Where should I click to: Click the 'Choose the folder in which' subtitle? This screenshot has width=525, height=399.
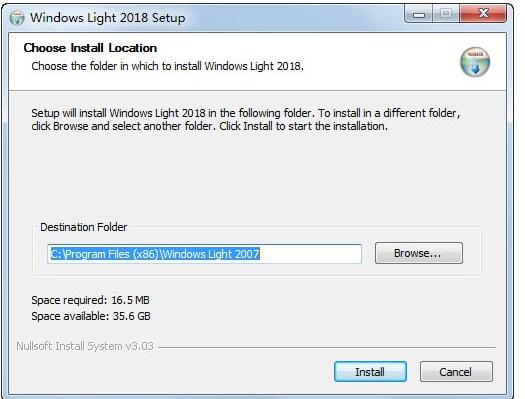click(167, 66)
